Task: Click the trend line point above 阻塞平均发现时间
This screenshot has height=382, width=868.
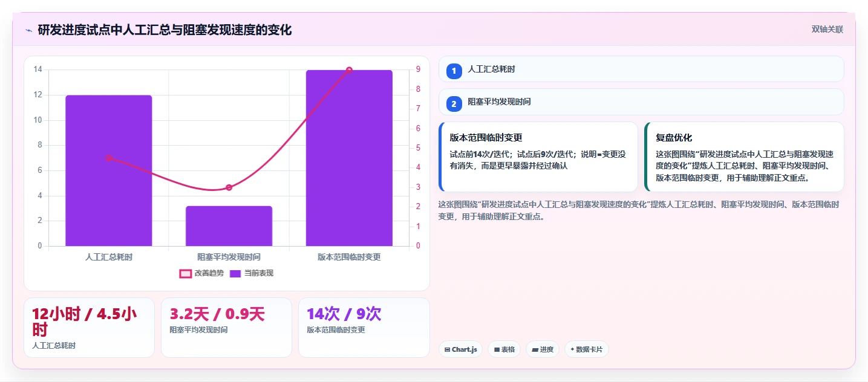Action: click(229, 187)
